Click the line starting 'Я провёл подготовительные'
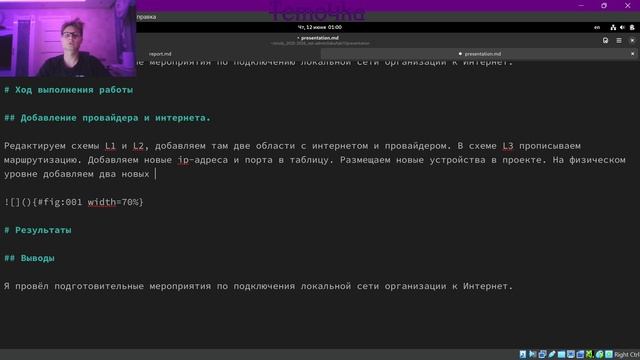The width and height of the screenshot is (640, 360). [x=258, y=287]
